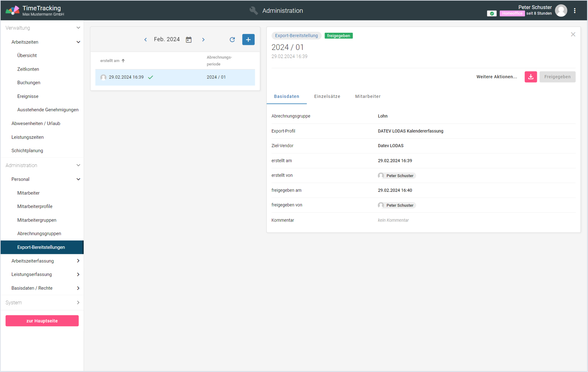
Task: Click the green status check indicator
Action: pos(492,13)
